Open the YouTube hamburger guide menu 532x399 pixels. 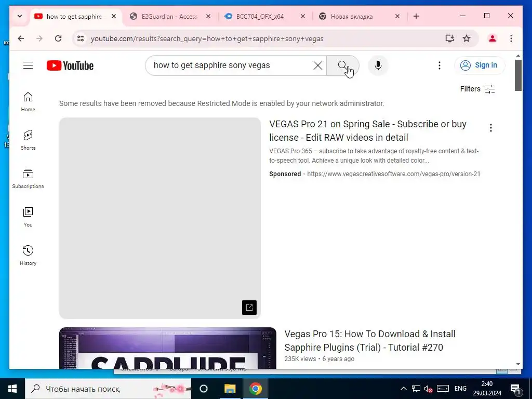click(x=28, y=65)
